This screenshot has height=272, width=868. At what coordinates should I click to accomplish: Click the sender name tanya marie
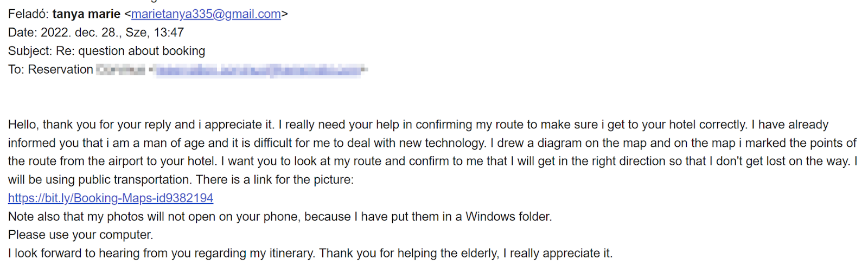[x=86, y=14]
